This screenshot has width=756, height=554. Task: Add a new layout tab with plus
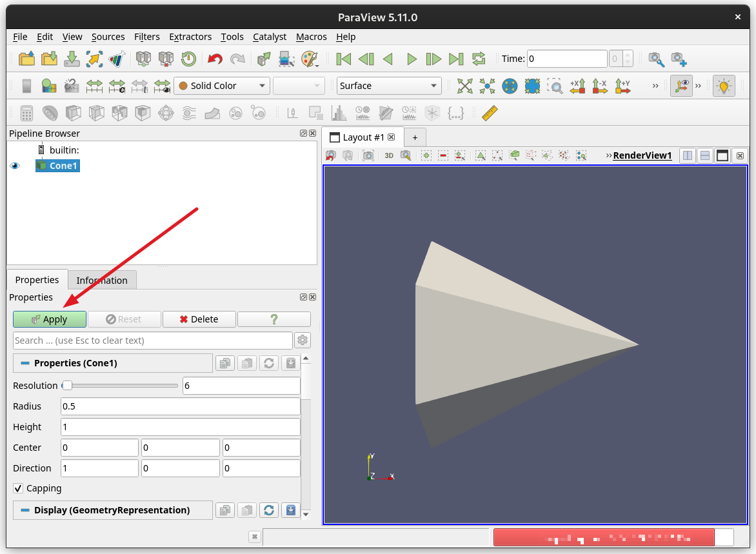pos(415,137)
